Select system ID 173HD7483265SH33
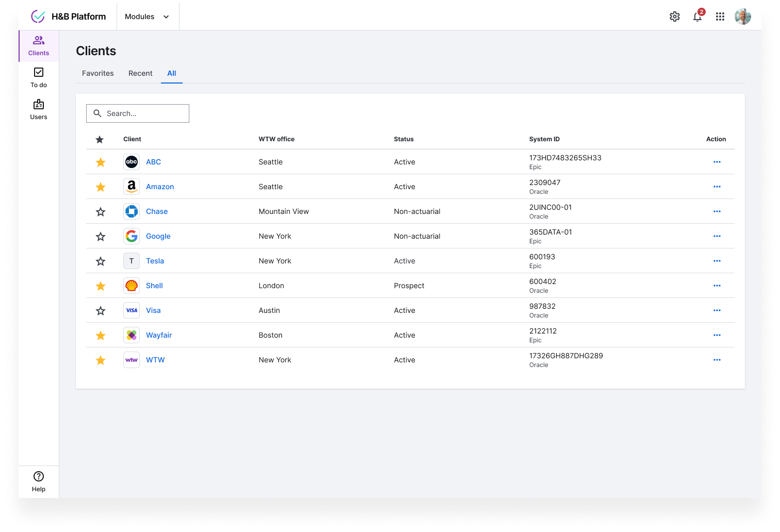 pyautogui.click(x=565, y=158)
